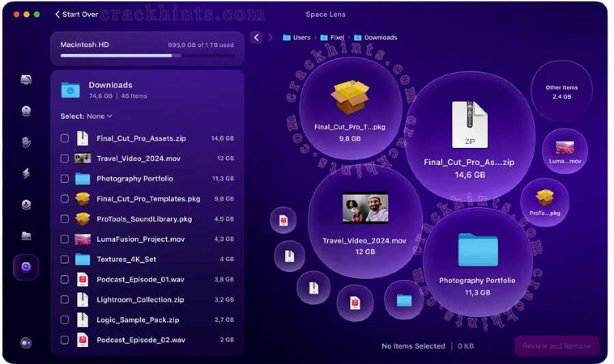Click the package icon of ProTools_SoundLibrary.pkg row
The image size is (614, 364).
click(x=83, y=219)
